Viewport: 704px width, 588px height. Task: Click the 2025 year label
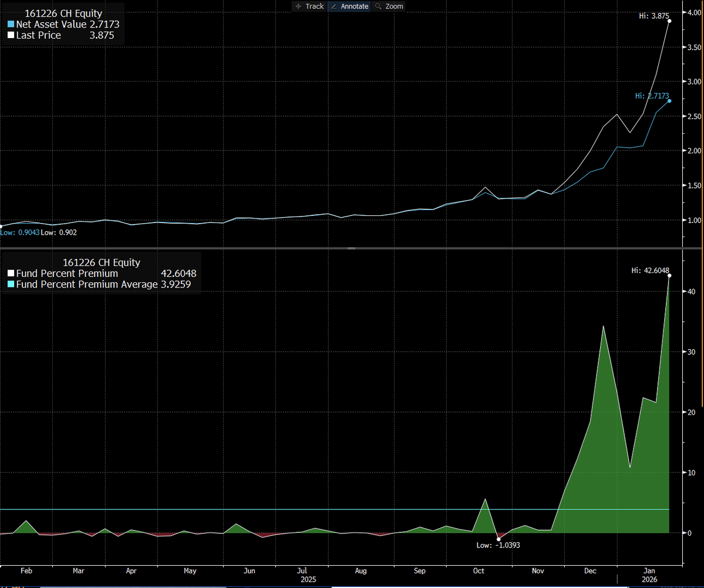308,579
